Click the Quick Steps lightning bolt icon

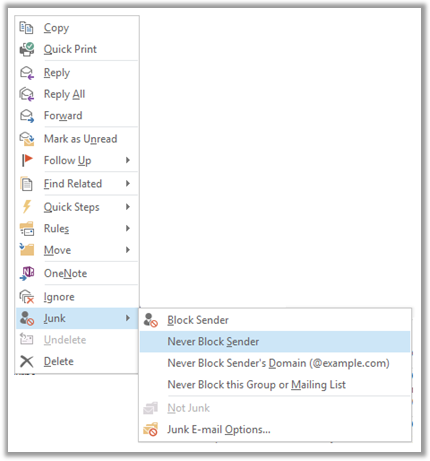[27, 207]
